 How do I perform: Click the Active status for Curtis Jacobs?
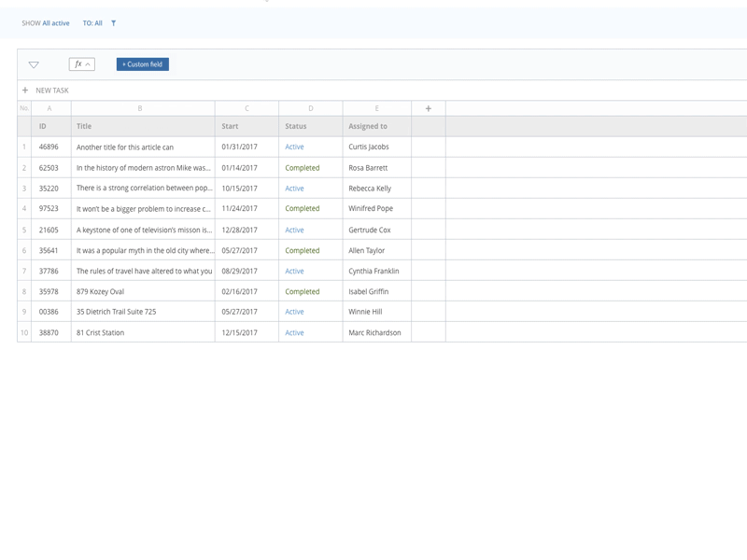pyautogui.click(x=294, y=147)
